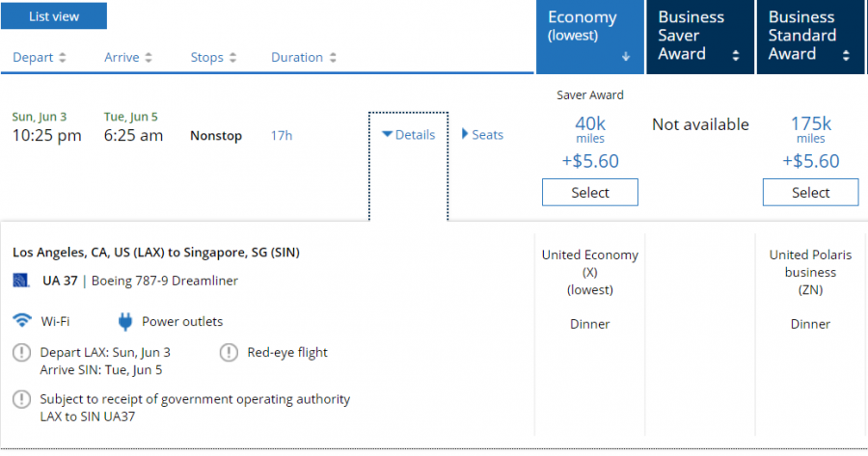Click the Economy column down-arrow sort icon
Image resolution: width=868 pixels, height=456 pixels.
(x=626, y=57)
